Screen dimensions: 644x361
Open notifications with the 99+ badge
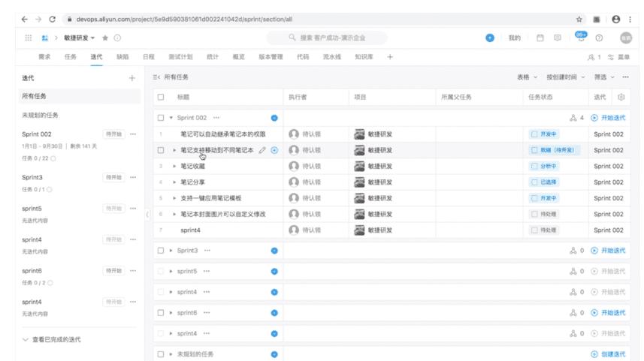581,37
